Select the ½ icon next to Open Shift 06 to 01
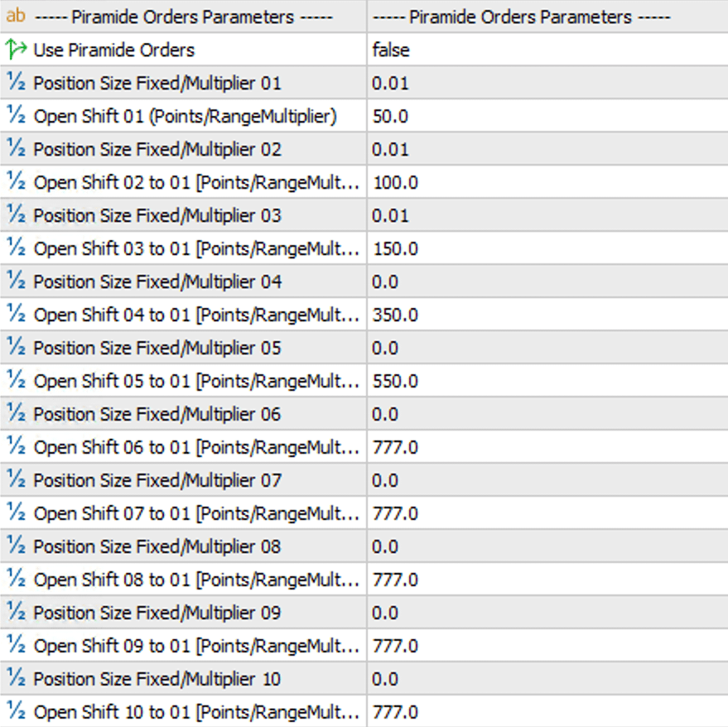 pyautogui.click(x=16, y=447)
